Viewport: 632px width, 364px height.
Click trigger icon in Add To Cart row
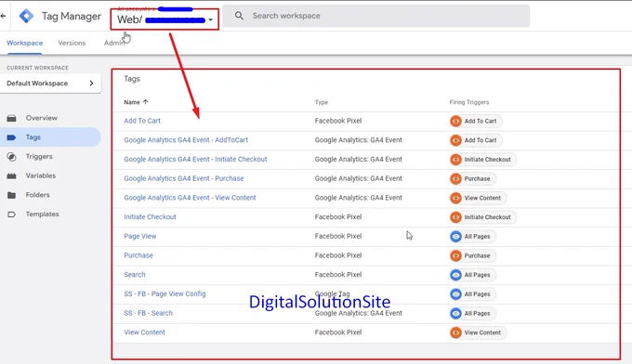[455, 122]
